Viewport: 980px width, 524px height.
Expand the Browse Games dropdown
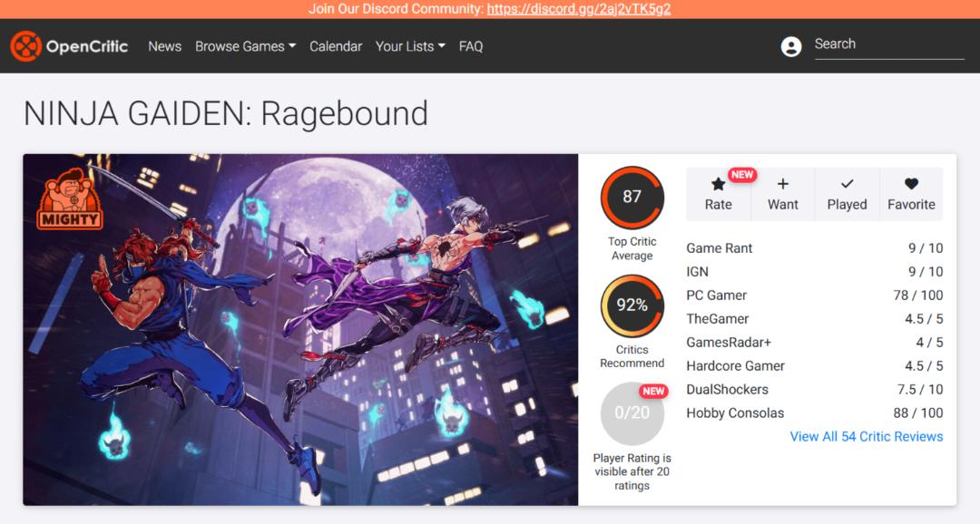(x=246, y=46)
